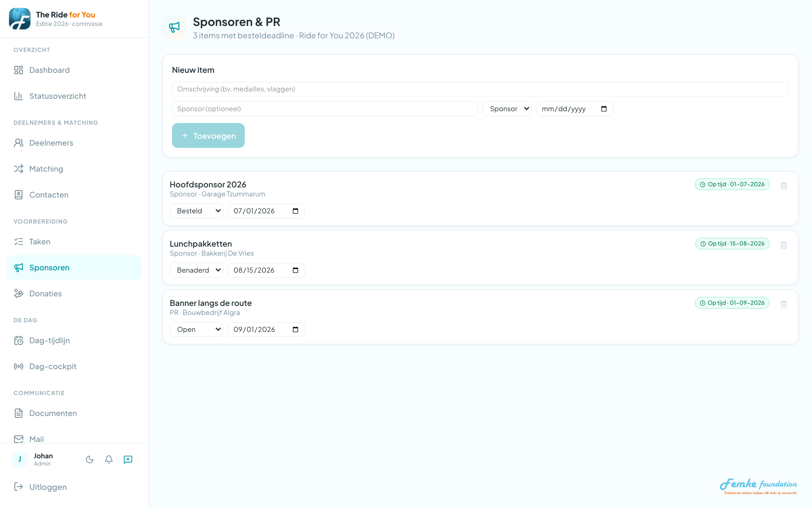This screenshot has height=508, width=812.
Task: Click the 'Banner langs de route' title
Action: click(x=210, y=303)
